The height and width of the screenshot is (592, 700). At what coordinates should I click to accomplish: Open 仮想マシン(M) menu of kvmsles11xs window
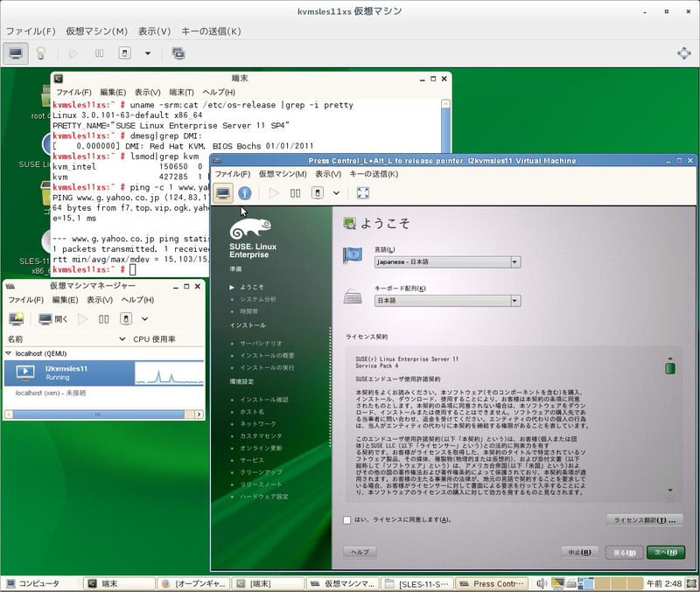point(96,31)
